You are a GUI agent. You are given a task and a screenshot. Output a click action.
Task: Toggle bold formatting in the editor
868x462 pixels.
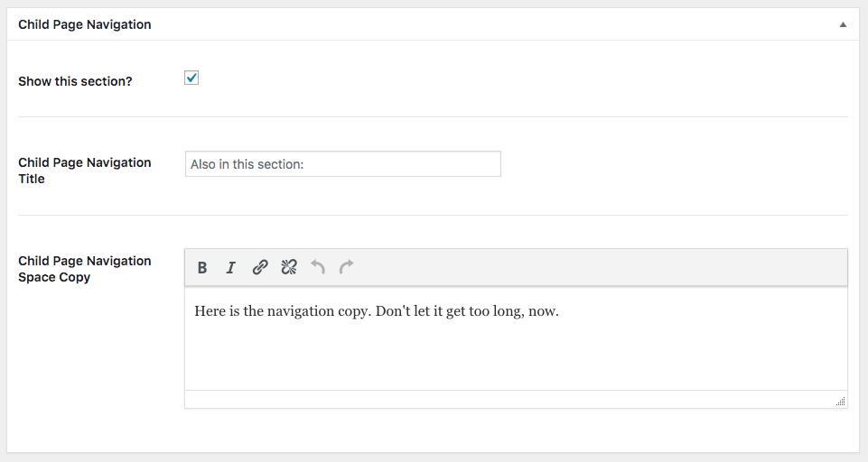tap(202, 268)
